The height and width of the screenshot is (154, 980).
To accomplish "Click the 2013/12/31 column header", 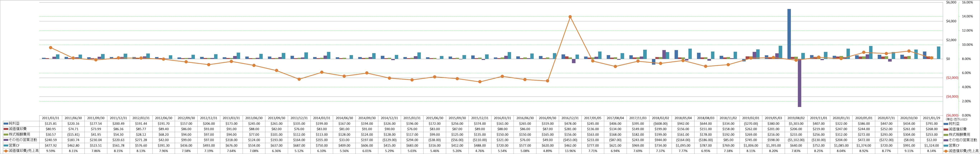I will [x=299, y=118].
